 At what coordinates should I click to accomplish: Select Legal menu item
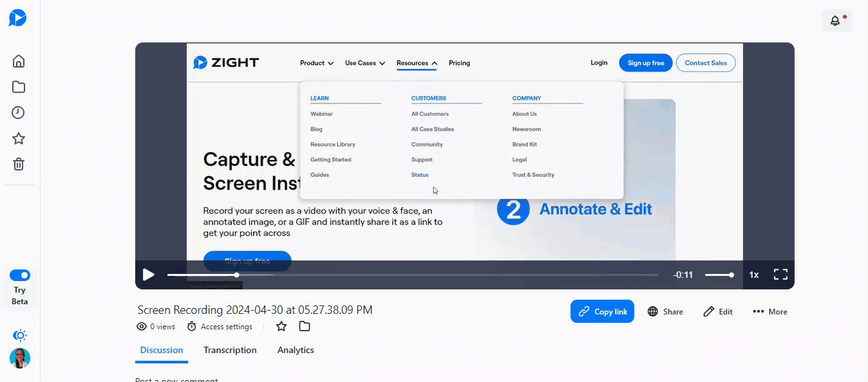(x=519, y=159)
